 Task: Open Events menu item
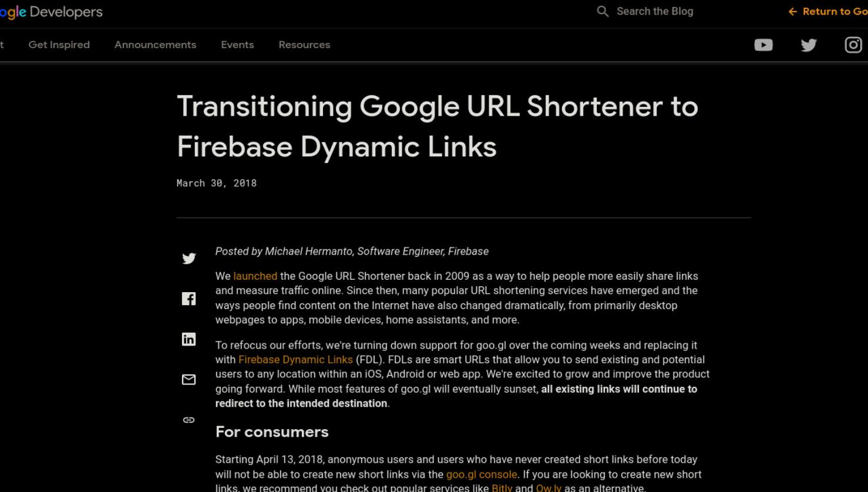237,45
